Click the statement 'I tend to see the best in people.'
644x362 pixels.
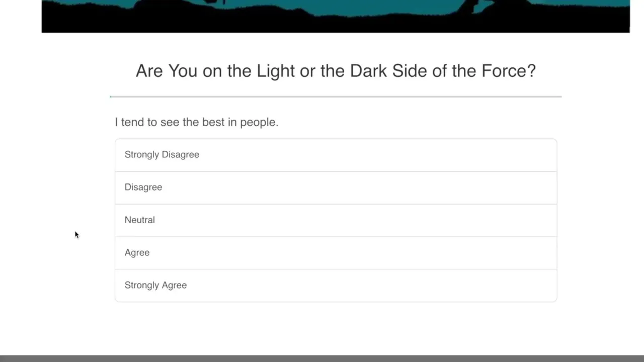tap(196, 122)
